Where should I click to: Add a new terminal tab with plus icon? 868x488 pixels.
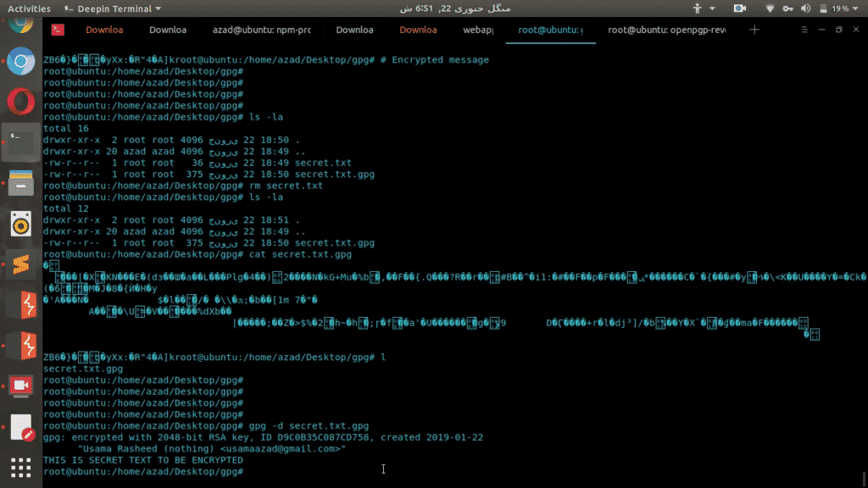click(754, 30)
